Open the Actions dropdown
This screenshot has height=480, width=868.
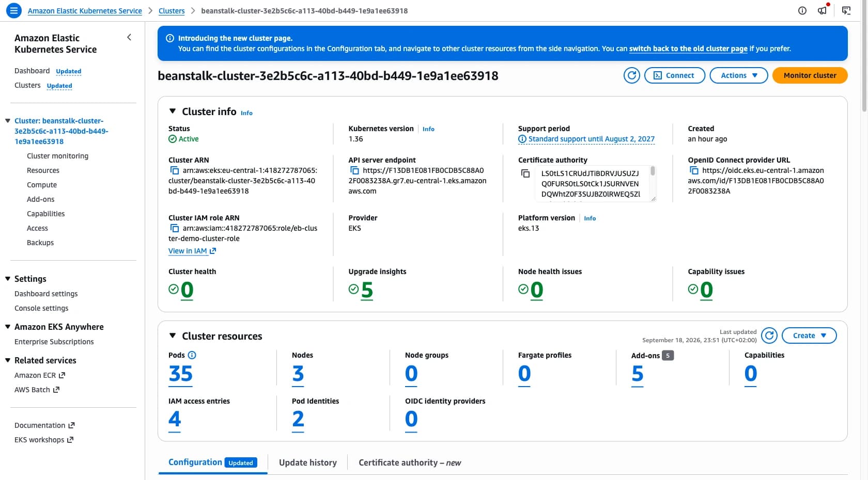click(x=739, y=75)
